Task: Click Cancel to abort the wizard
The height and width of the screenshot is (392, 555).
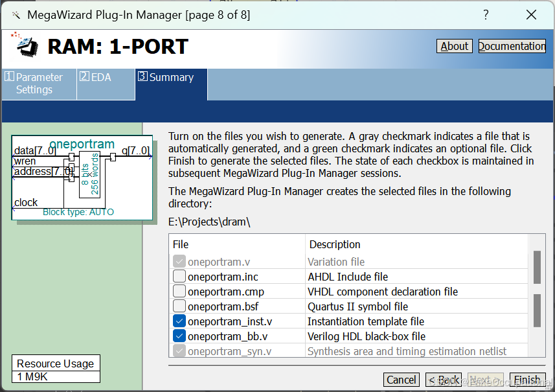Action: click(x=401, y=380)
